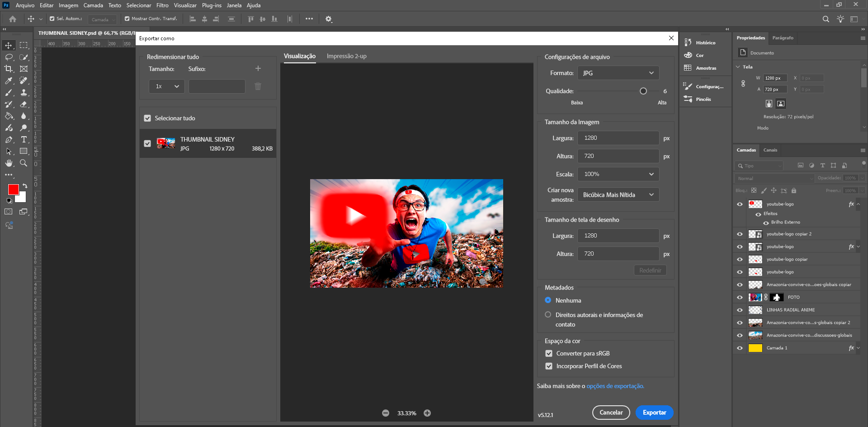Image resolution: width=868 pixels, height=427 pixels.
Task: Toggle Incorporar Perfil de Cores checkbox
Action: (549, 366)
